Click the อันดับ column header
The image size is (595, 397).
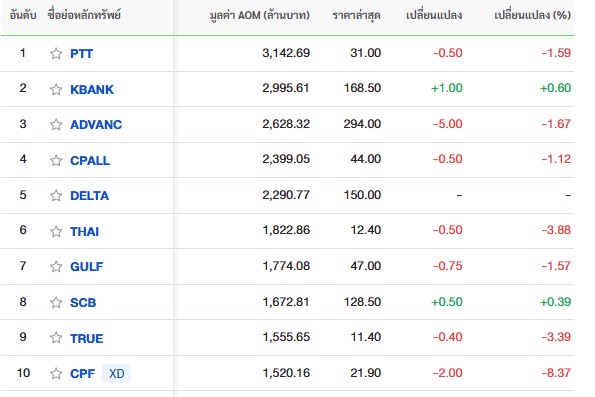coord(23,15)
